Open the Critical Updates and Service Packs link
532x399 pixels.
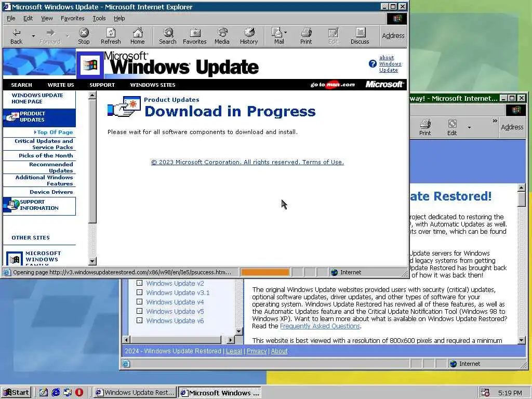tap(44, 144)
